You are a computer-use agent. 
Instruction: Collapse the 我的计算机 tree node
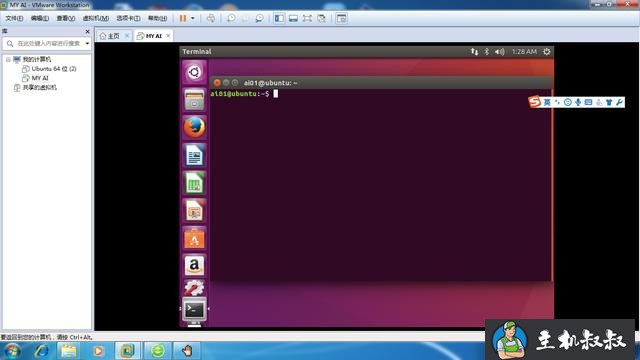coord(8,60)
